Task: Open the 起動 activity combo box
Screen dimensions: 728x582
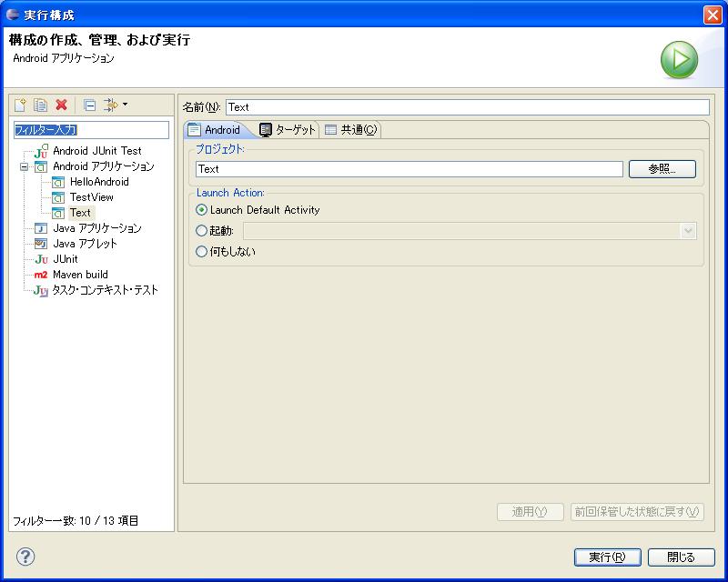Action: pos(470,231)
